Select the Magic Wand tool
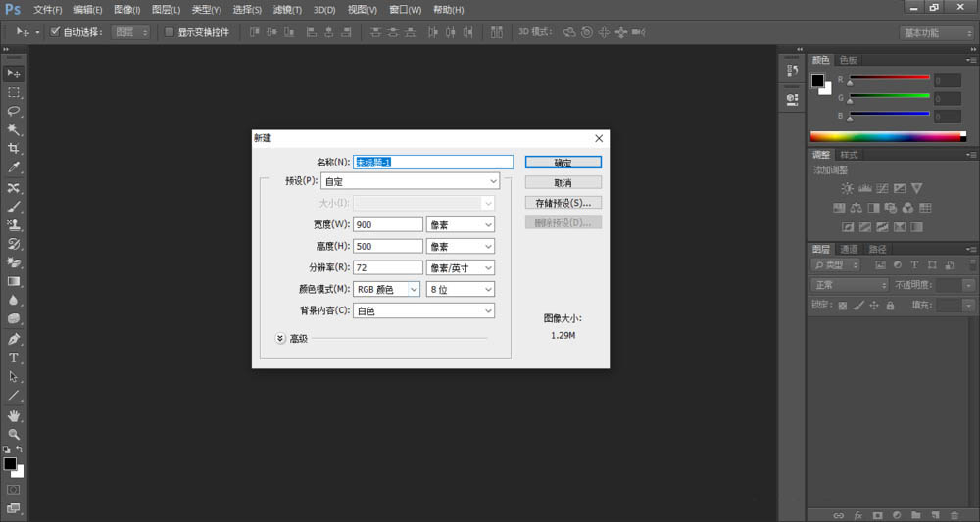 pyautogui.click(x=14, y=130)
